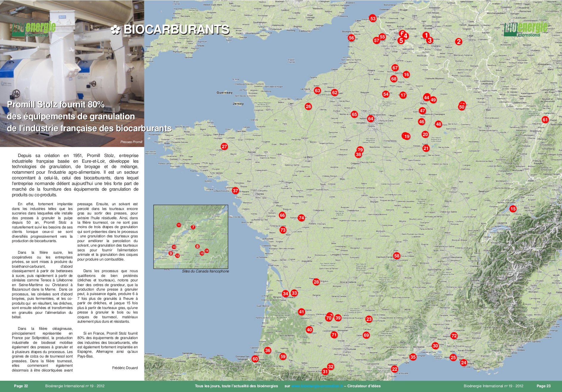Click the Bioenergie International logo at top right
This screenshot has width=562, height=392.
coord(526,29)
